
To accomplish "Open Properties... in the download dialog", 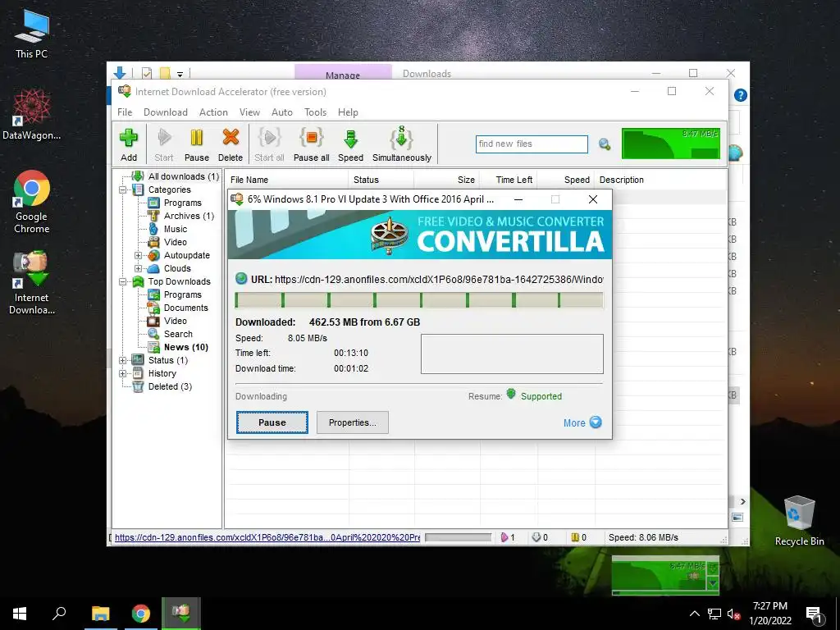I will [353, 422].
